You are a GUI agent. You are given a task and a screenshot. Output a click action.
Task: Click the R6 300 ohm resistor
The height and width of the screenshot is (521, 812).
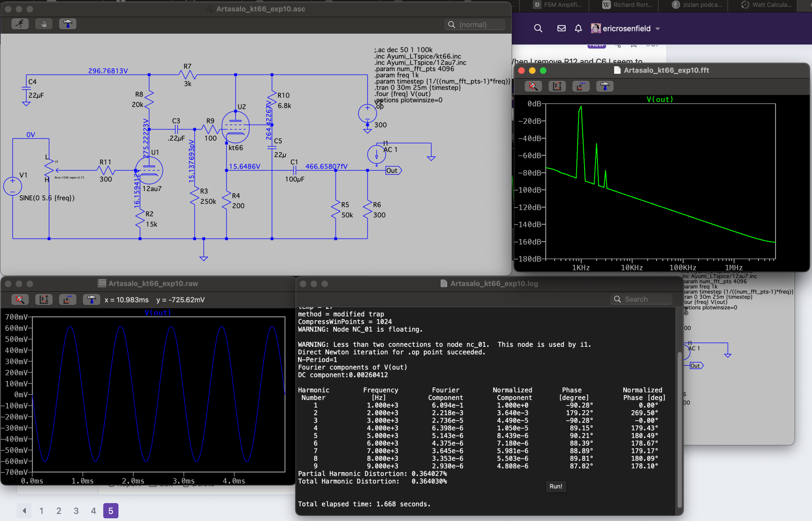click(x=368, y=210)
